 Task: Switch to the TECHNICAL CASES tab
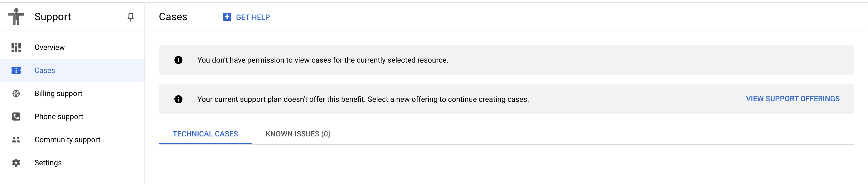(x=205, y=134)
